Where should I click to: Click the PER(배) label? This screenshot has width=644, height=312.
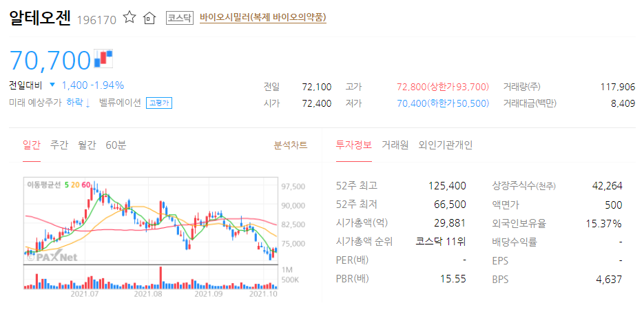352,260
